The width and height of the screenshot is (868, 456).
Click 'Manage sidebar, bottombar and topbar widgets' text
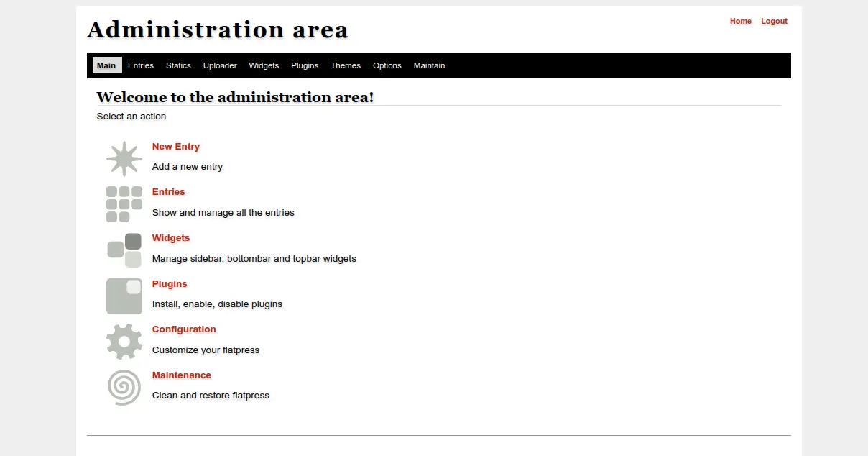click(254, 259)
